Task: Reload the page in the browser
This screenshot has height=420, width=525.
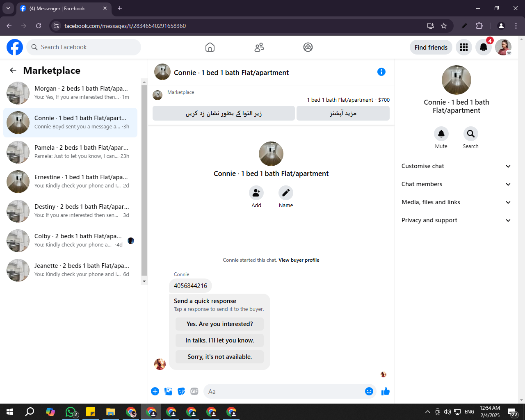Action: (x=39, y=26)
